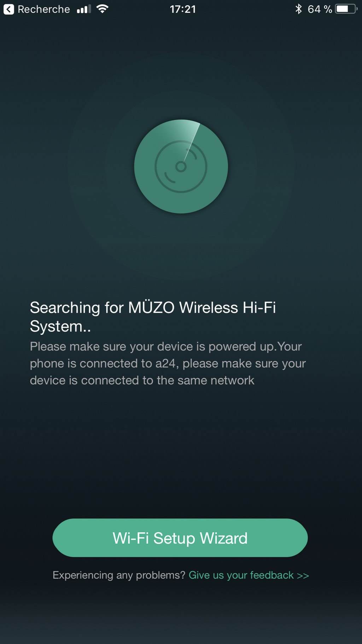Image resolution: width=362 pixels, height=644 pixels.
Task: Tap the Bluetooth status icon
Action: click(299, 9)
